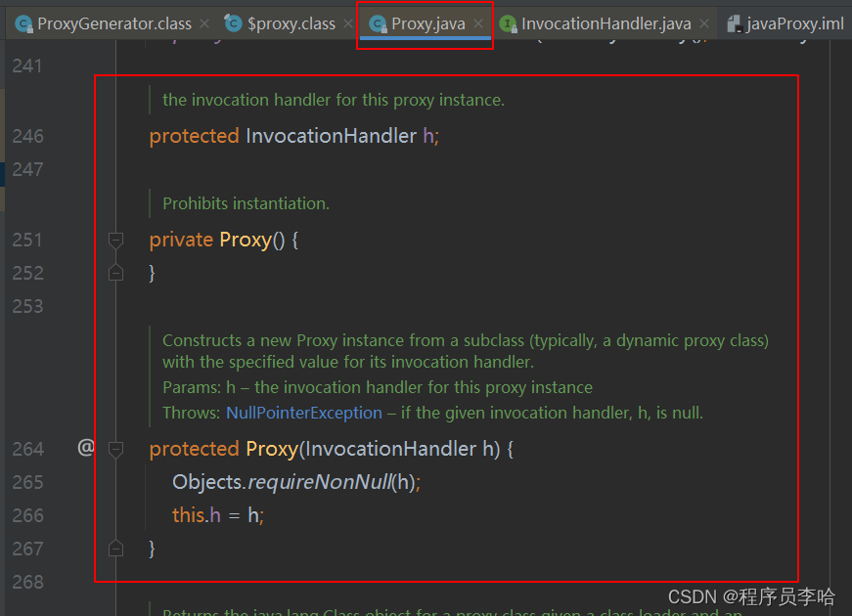The width and height of the screenshot is (852, 616).
Task: Click the javaProxy.iml file icon
Action: pyautogui.click(x=735, y=23)
